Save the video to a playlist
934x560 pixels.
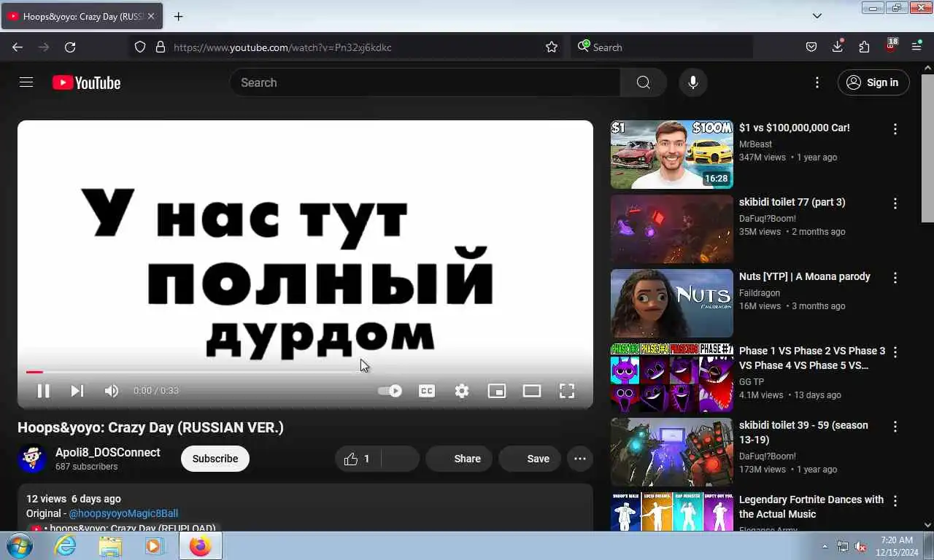(530, 459)
